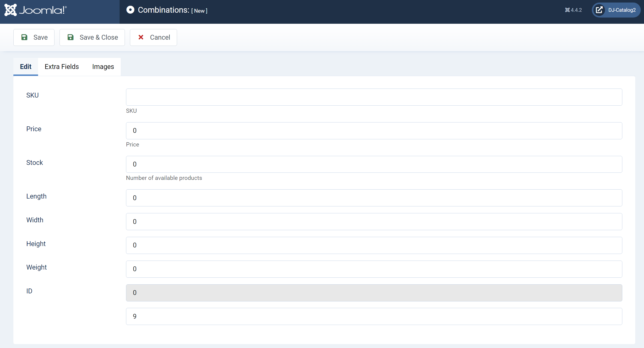
Task: Click the Length field label
Action: tap(36, 196)
